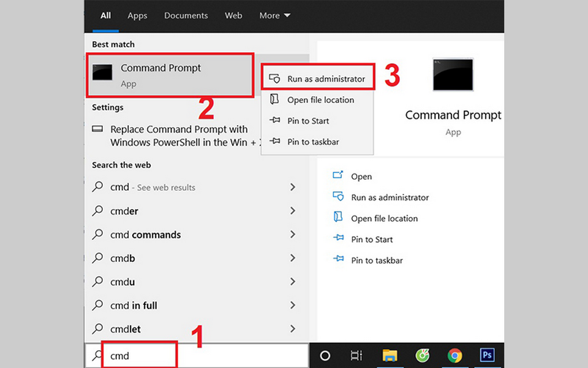Open File Explorer from the taskbar
This screenshot has height=368, width=588.
390,355
